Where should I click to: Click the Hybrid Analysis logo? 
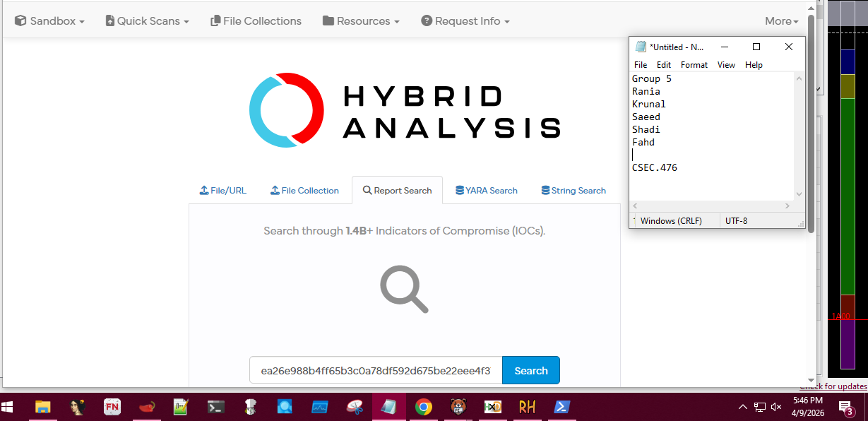(x=405, y=110)
